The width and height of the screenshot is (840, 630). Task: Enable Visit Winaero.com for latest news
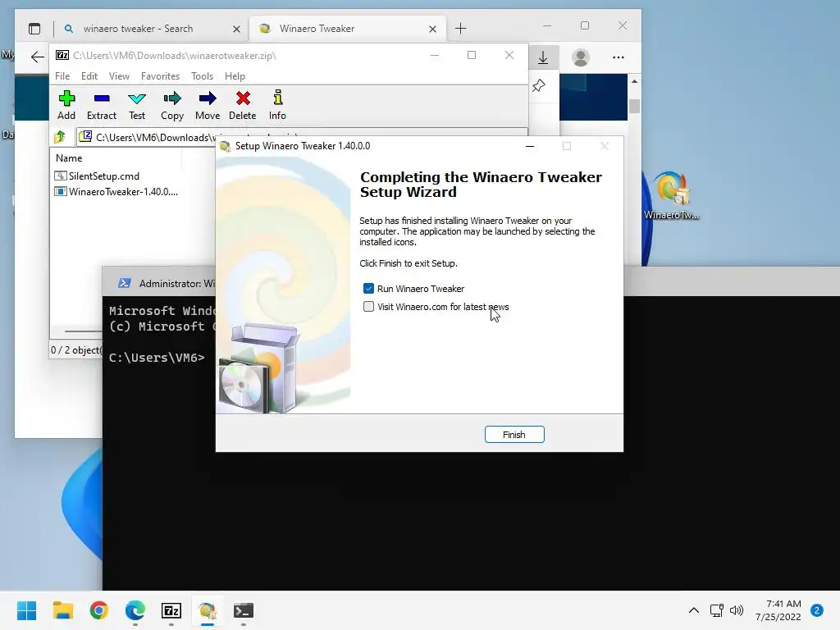pos(368,307)
